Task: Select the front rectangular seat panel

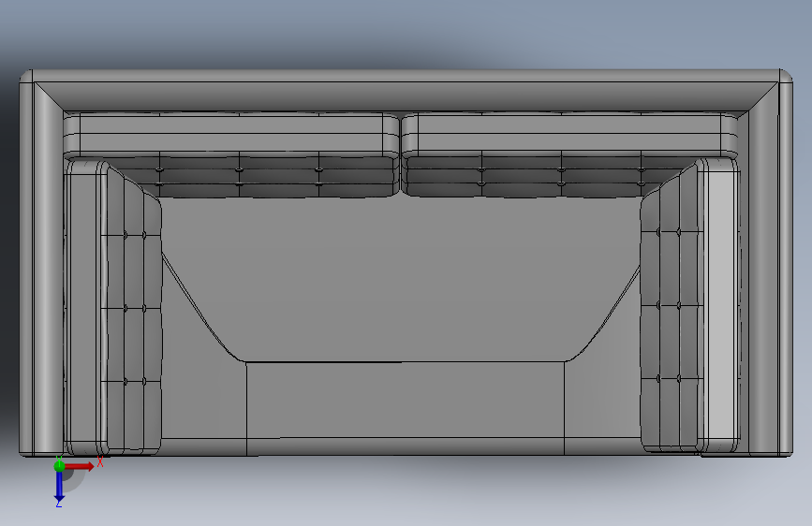Action: click(x=405, y=400)
